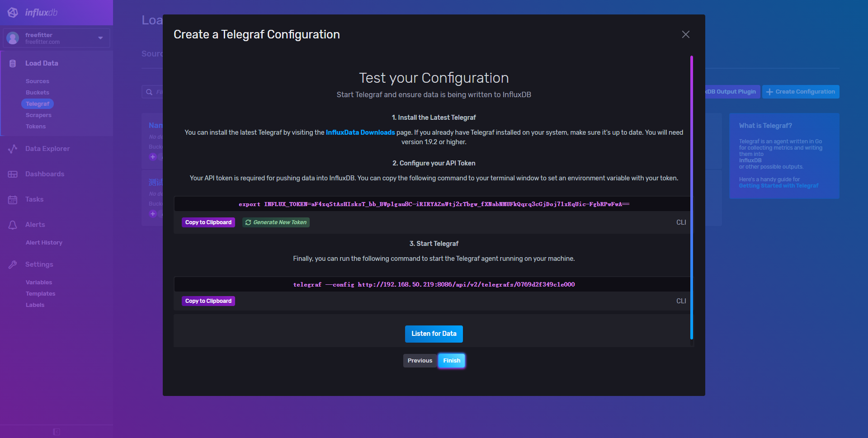Open Alerts page
The width and height of the screenshot is (868, 438).
[x=35, y=225]
